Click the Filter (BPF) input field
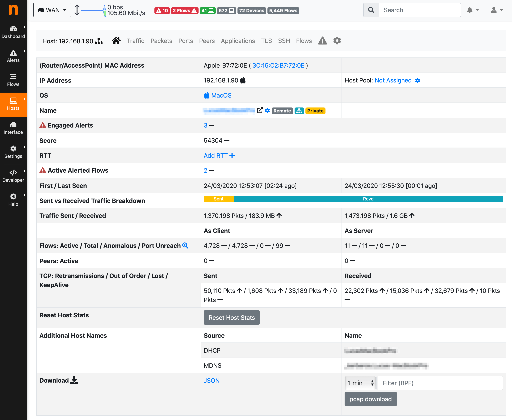 coord(440,383)
